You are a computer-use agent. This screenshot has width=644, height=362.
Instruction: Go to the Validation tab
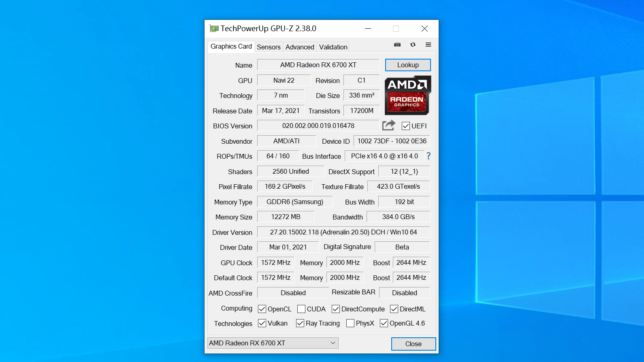click(x=333, y=47)
